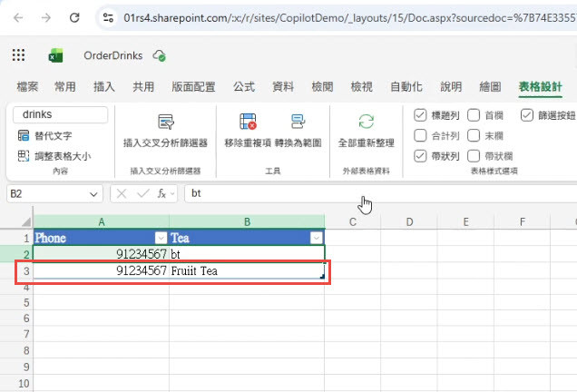The image size is (577, 392).
Task: Click the 全部重新整理 refresh all icon
Action: point(367,122)
